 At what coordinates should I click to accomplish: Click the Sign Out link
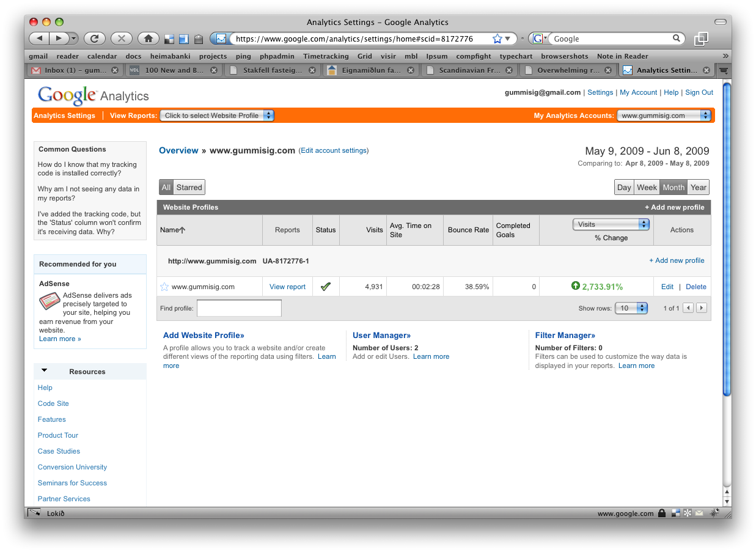click(699, 92)
